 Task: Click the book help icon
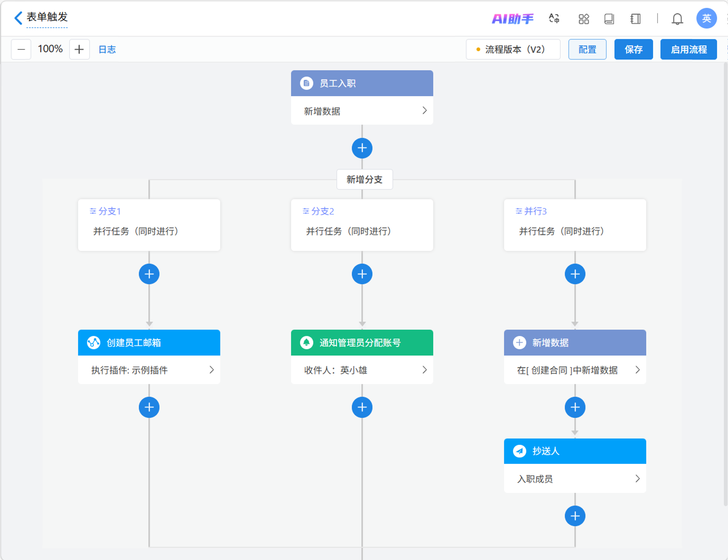pyautogui.click(x=609, y=19)
